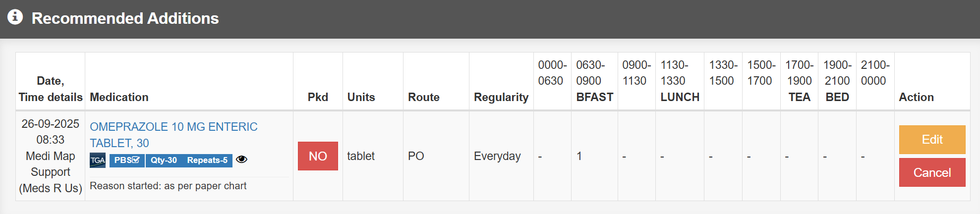Click the Qty-30 badge

tap(164, 160)
